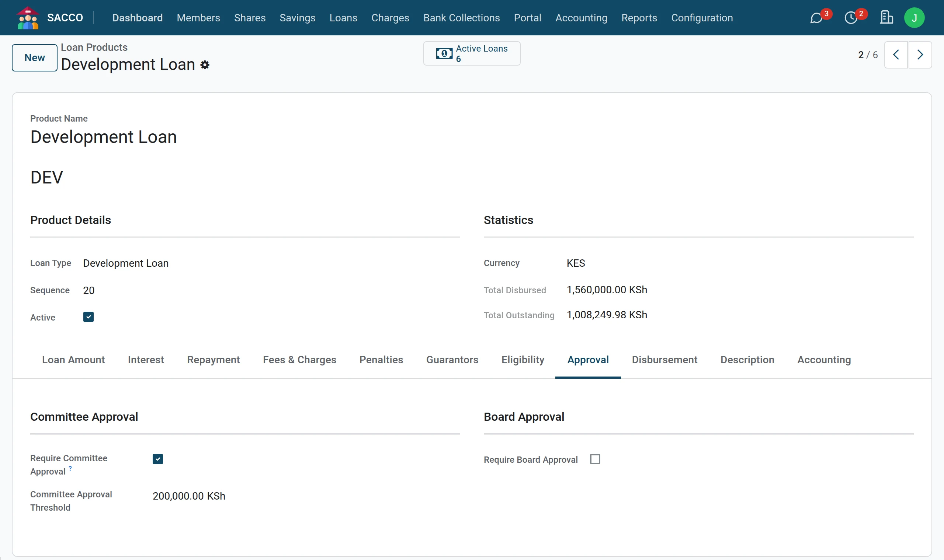The height and width of the screenshot is (560, 944).
Task: Switch to the Disbursement tab
Action: (664, 360)
